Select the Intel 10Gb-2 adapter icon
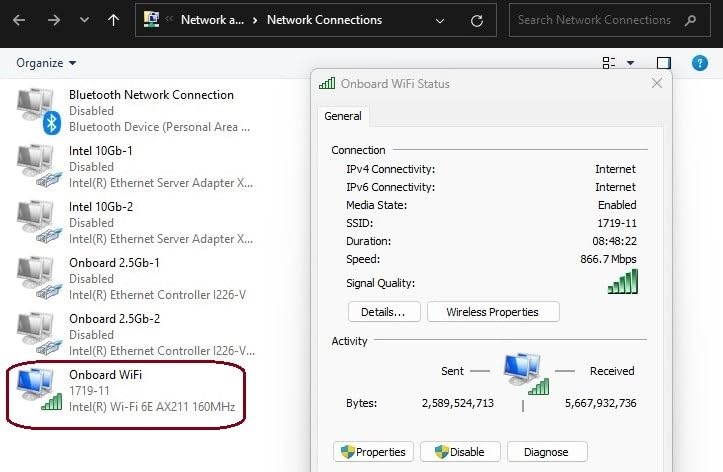723x472 pixels. pos(39,222)
